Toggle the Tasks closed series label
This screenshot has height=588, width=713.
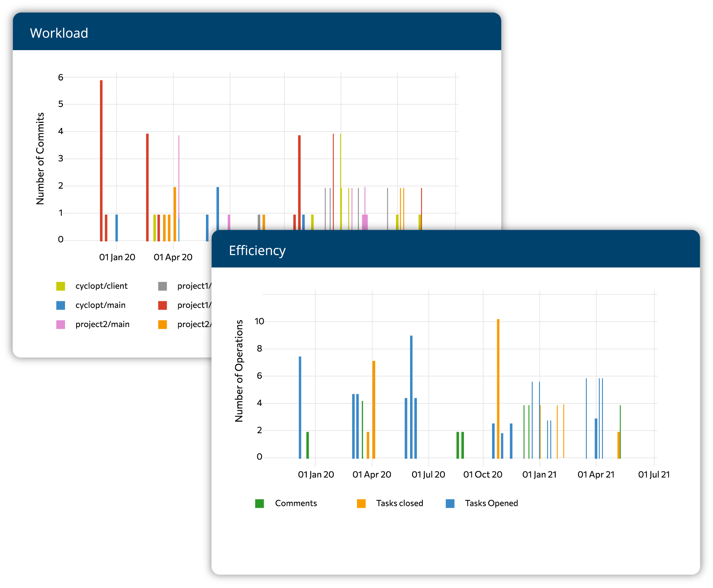tap(400, 503)
